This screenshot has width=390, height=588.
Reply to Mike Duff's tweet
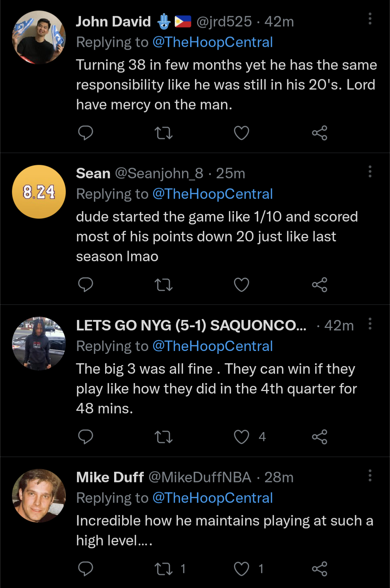tap(86, 569)
